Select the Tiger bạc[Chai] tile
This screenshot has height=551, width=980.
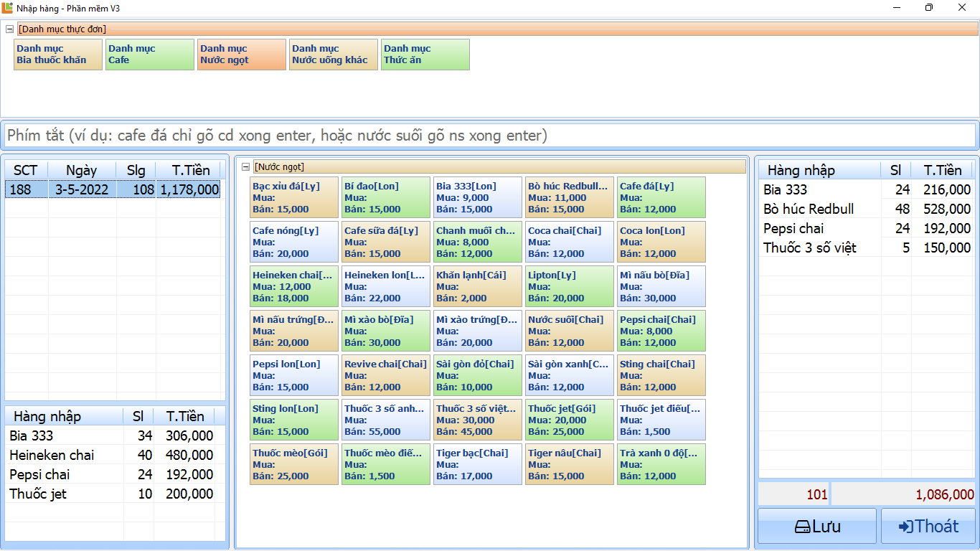(478, 464)
